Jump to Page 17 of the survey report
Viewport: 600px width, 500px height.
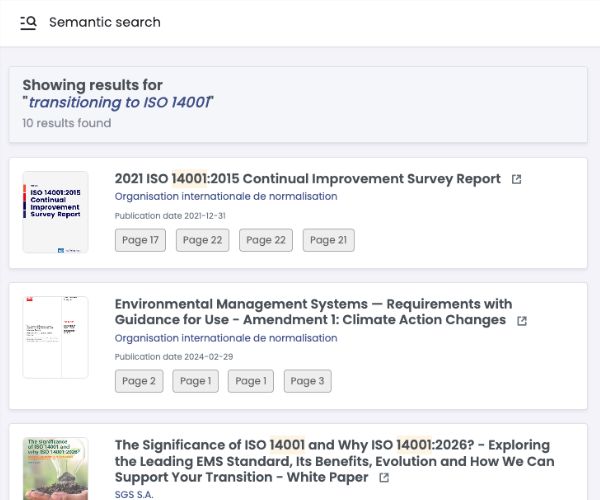coord(140,240)
